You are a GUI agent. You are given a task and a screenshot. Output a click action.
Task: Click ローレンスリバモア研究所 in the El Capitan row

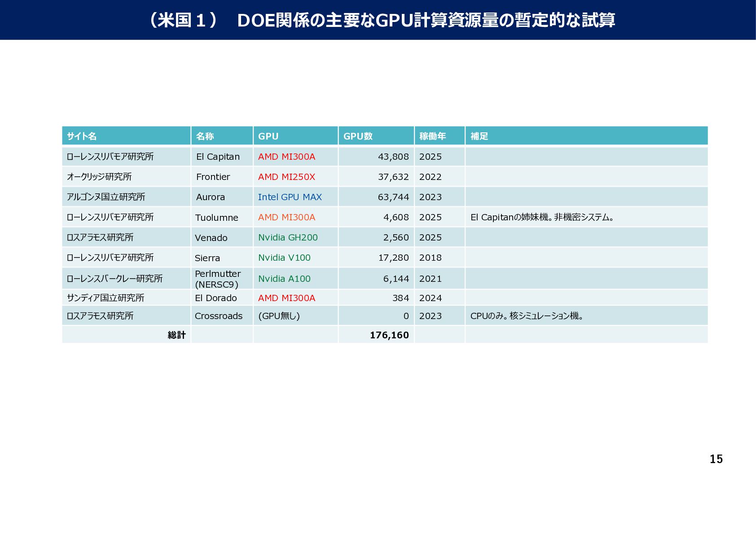pos(110,157)
